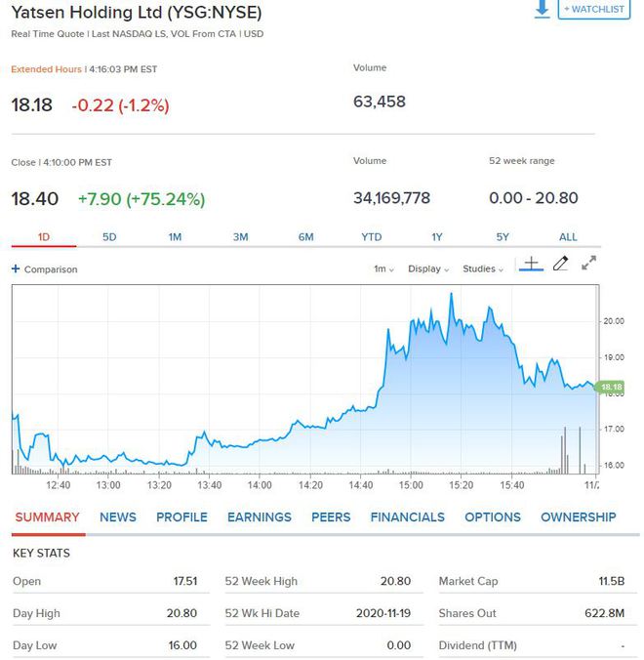Select the ALL time range
Viewport: 644px width, 660px height.
click(x=568, y=236)
